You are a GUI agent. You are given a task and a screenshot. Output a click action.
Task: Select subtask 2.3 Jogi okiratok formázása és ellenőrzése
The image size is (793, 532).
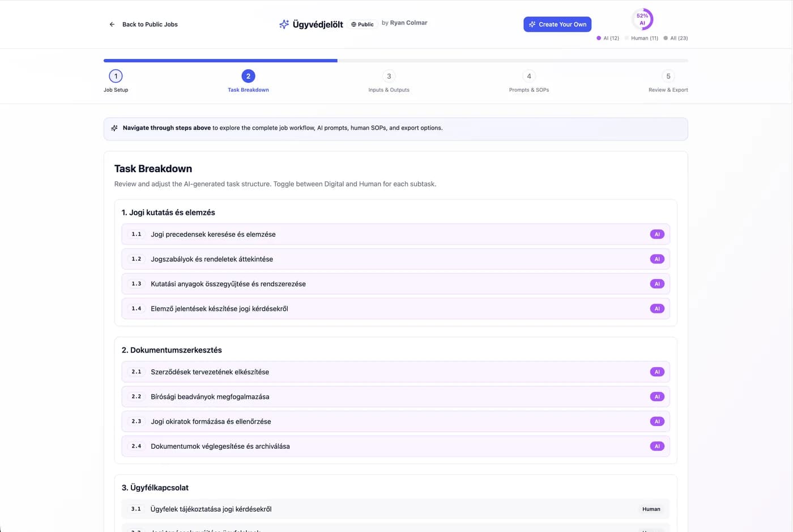[x=395, y=422]
